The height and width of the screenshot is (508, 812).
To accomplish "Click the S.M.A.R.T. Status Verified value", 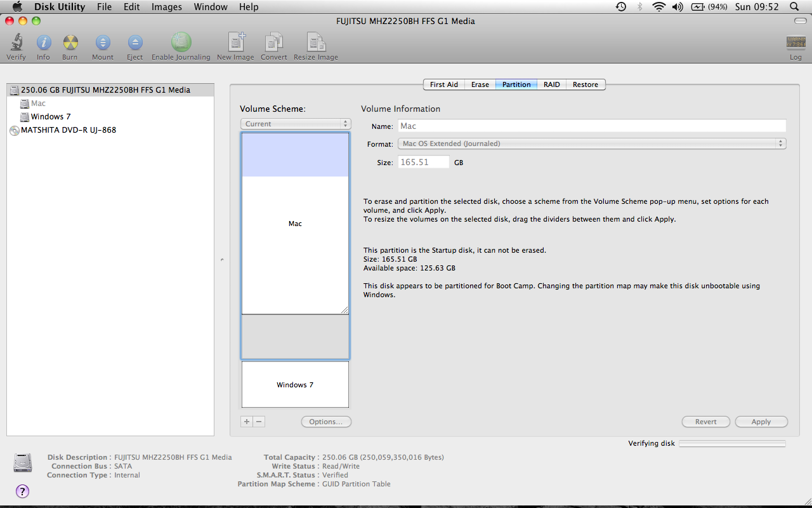I will (x=335, y=475).
